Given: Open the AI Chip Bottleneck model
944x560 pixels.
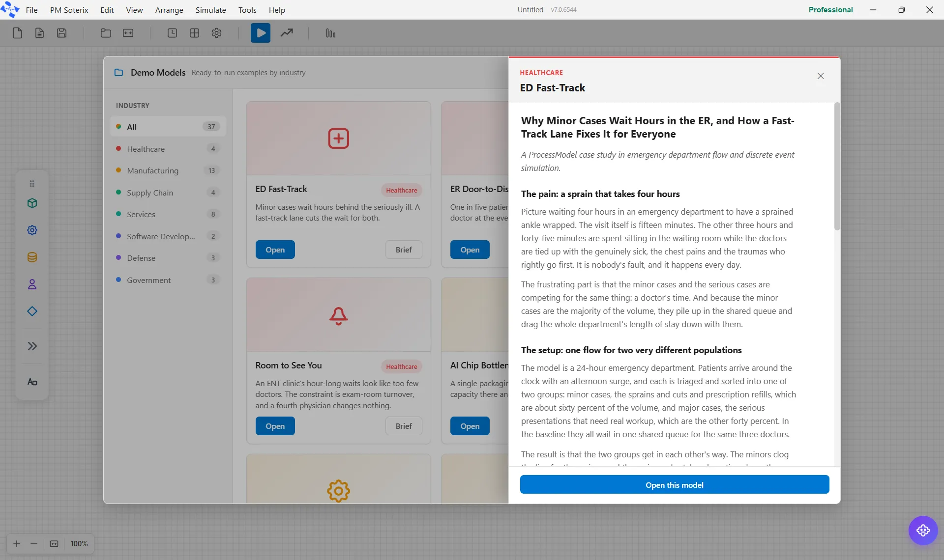Looking at the screenshot, I should (x=470, y=426).
